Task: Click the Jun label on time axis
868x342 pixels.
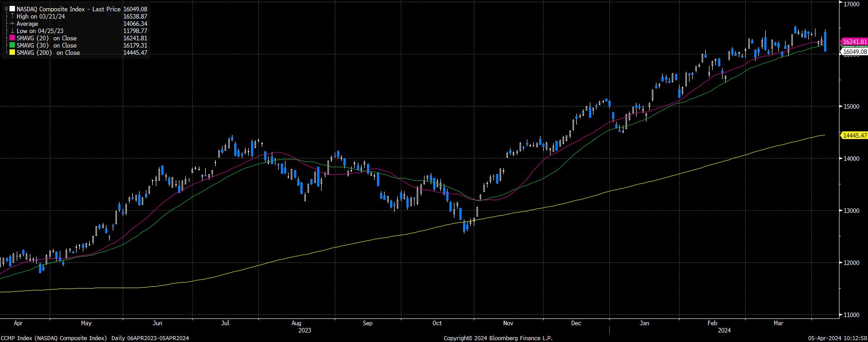Action: (157, 323)
